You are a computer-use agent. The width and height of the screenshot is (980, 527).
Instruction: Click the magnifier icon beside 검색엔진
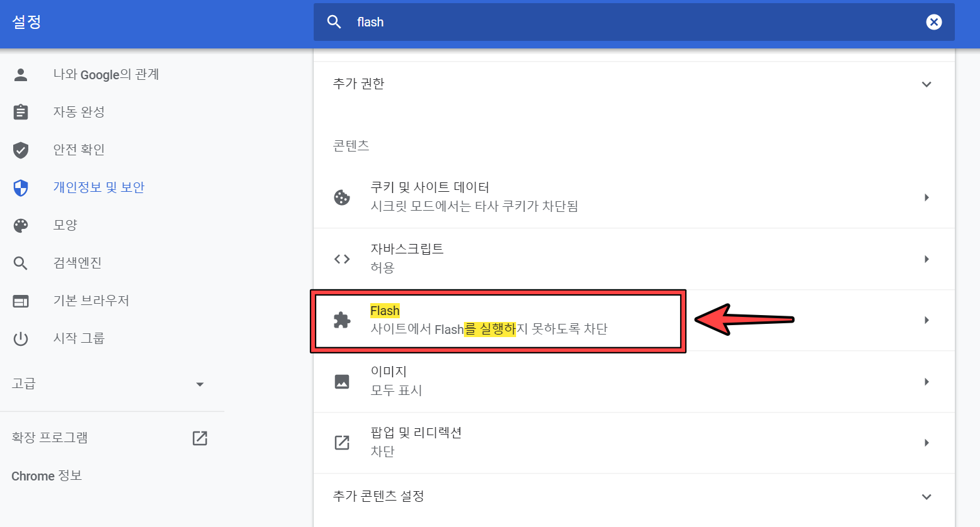pos(21,263)
